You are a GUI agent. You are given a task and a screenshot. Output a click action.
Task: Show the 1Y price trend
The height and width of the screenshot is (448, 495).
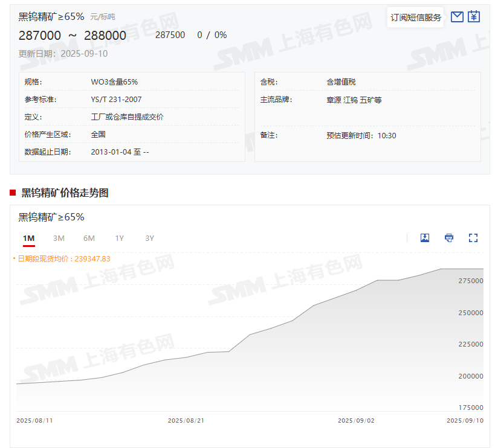[120, 238]
